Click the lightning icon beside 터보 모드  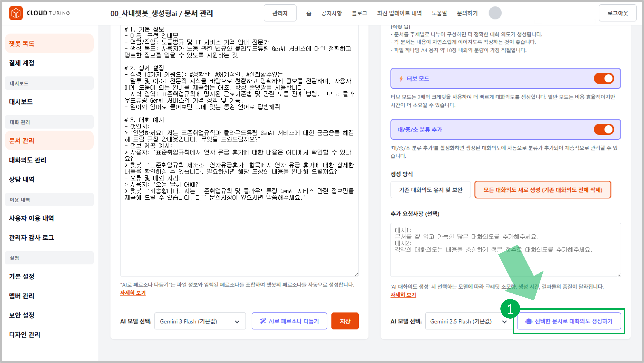(401, 78)
